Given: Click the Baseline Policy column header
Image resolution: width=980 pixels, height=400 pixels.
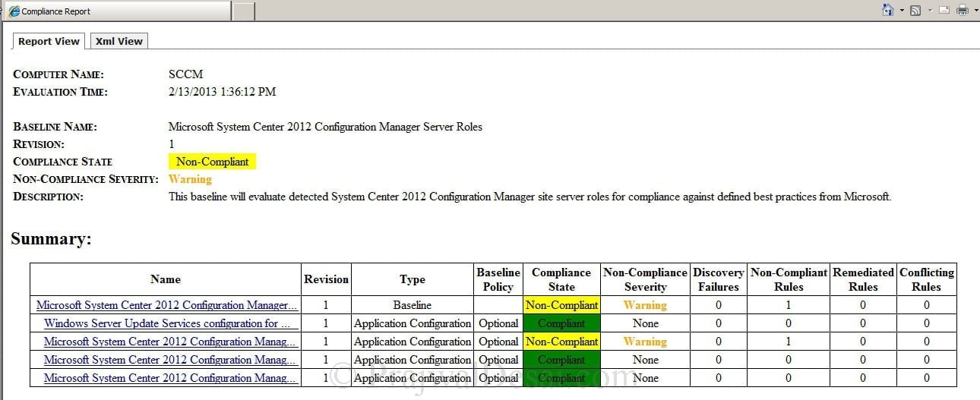Looking at the screenshot, I should [x=498, y=279].
